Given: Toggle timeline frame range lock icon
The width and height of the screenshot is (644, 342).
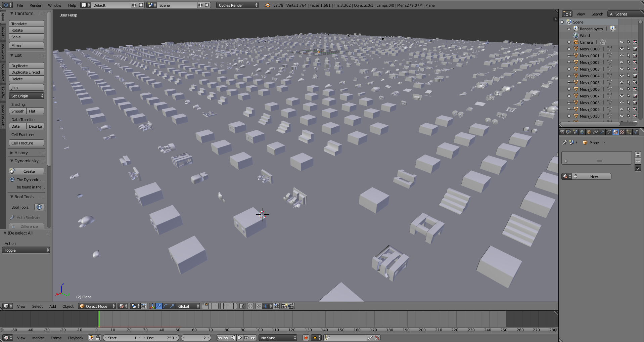Looking at the screenshot, I should pos(98,338).
